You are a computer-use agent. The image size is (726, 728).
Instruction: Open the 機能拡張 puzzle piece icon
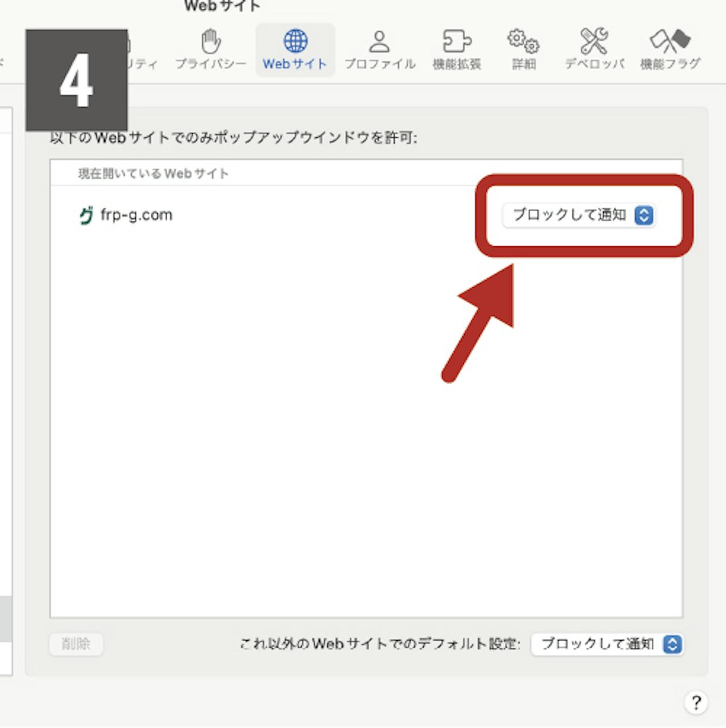(x=457, y=49)
